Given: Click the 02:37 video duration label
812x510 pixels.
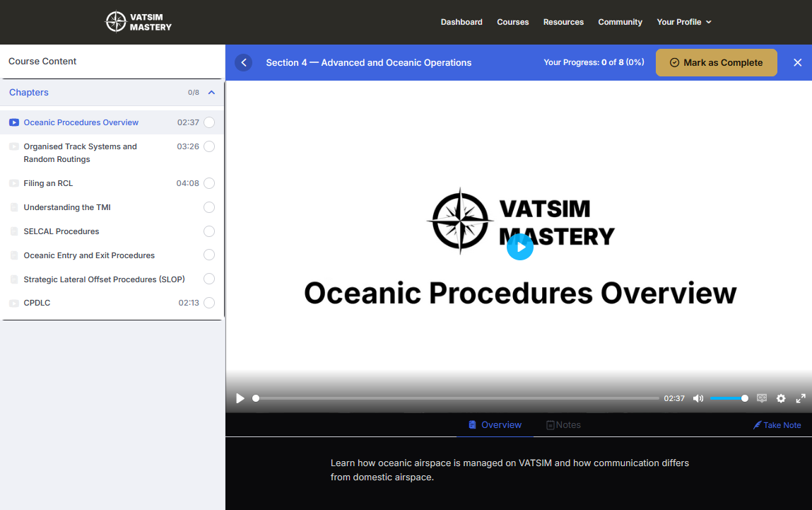Looking at the screenshot, I should pyautogui.click(x=674, y=398).
